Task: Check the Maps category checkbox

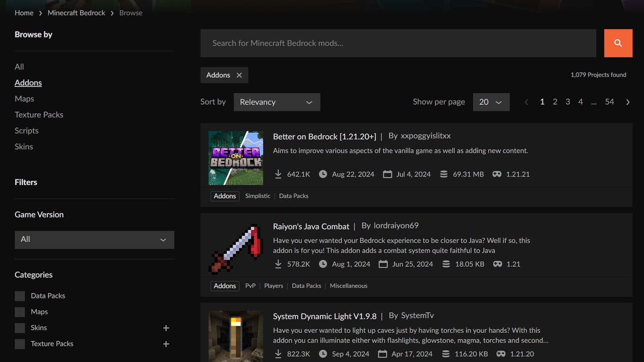Action: (x=19, y=311)
